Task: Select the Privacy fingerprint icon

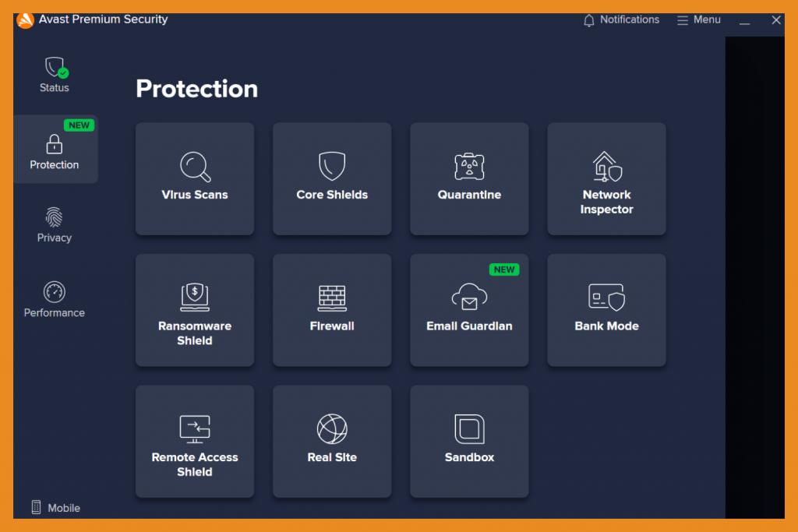Action: (54, 217)
